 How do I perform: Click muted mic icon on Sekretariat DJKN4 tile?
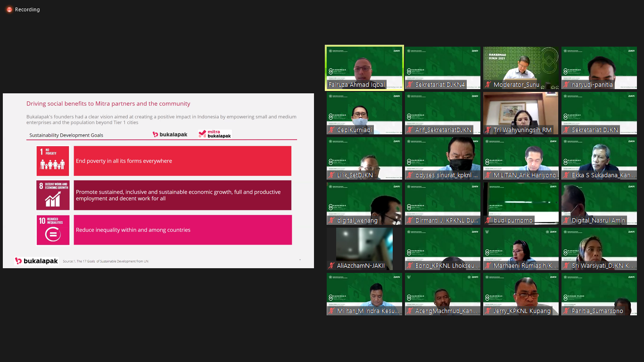tap(410, 85)
